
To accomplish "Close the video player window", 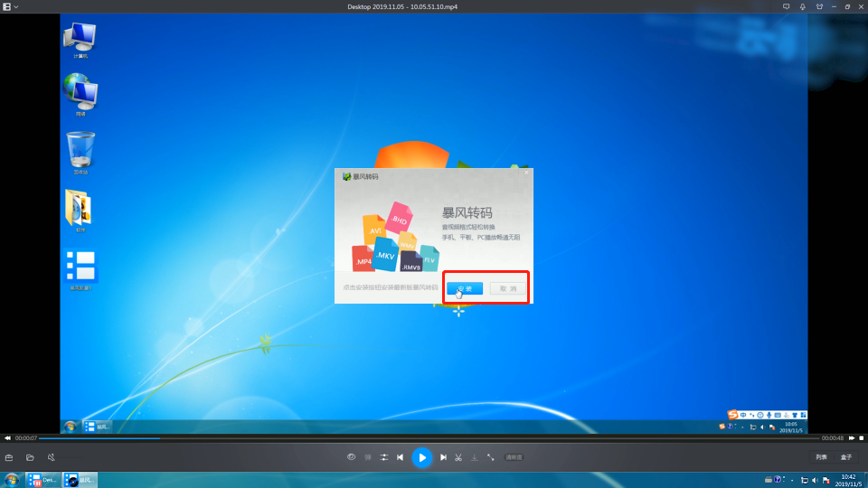I will coord(862,6).
